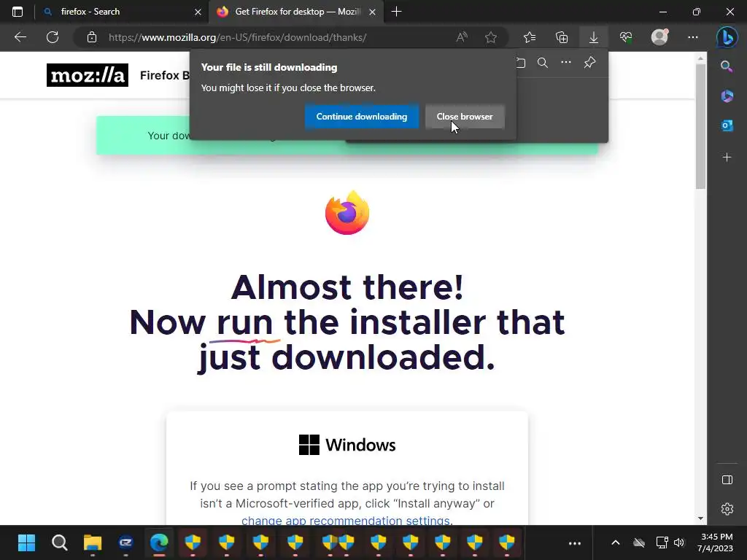747x560 pixels.
Task: Search downloads in the downloads panel
Action: (x=543, y=63)
